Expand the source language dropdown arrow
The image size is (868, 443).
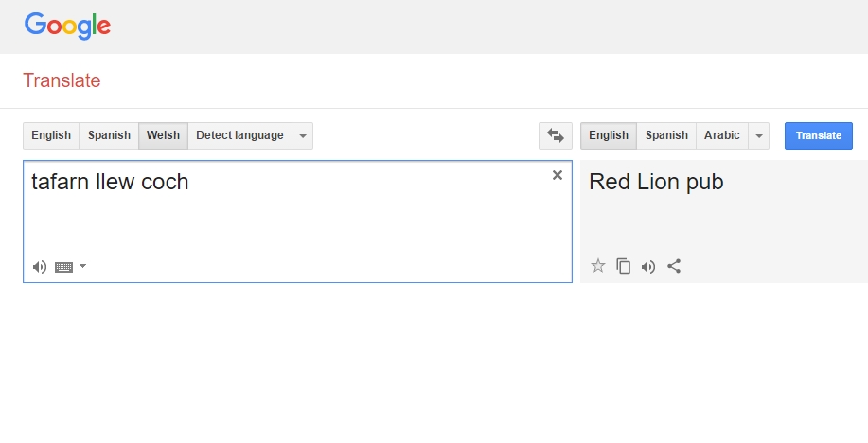click(x=303, y=135)
